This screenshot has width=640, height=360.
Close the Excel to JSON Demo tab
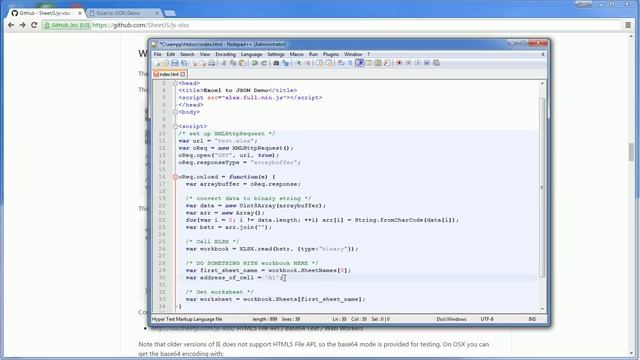point(157,13)
